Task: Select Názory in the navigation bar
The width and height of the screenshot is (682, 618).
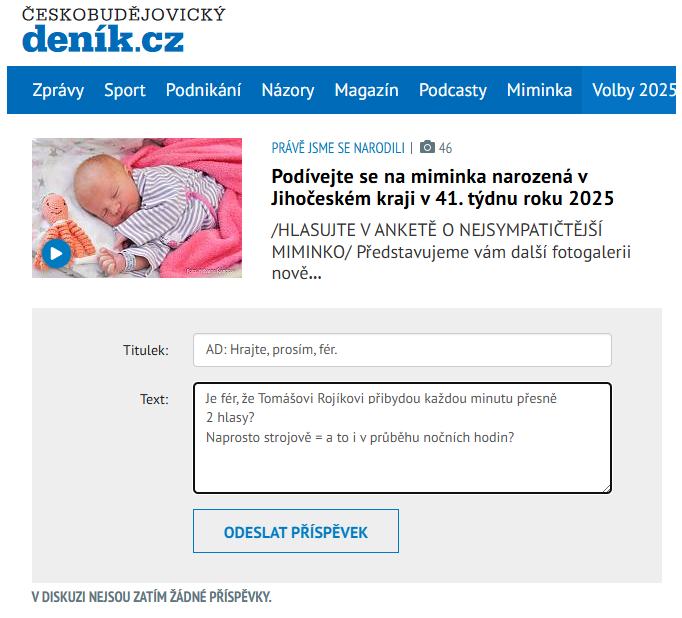Action: point(288,90)
